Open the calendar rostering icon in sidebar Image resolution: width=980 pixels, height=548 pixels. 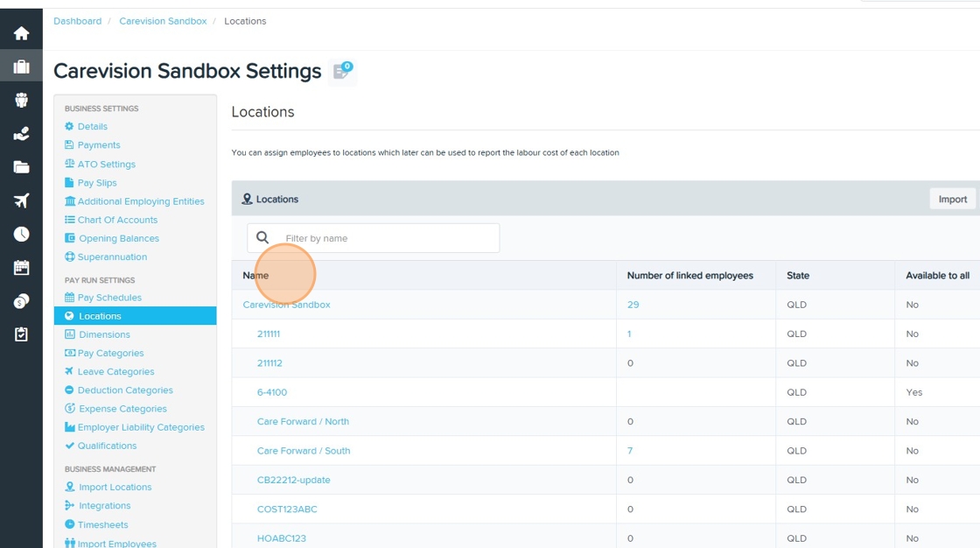21,268
